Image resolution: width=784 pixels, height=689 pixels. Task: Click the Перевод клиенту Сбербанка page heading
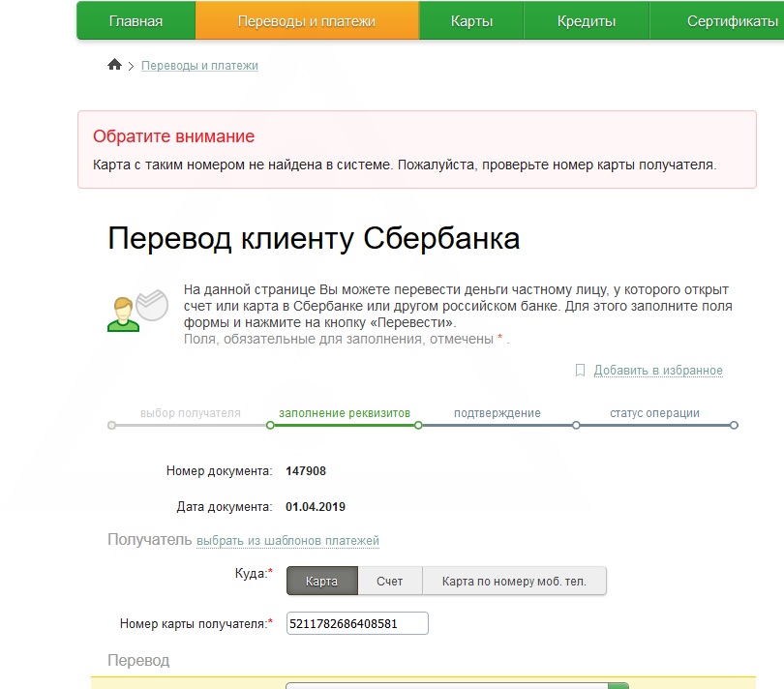pos(314,238)
